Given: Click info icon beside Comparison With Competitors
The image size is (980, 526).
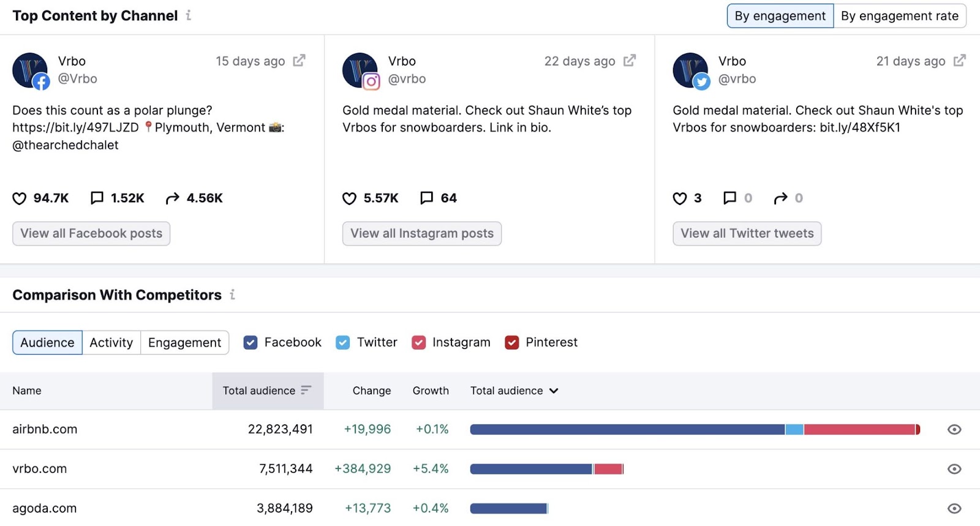Looking at the screenshot, I should pos(232,295).
